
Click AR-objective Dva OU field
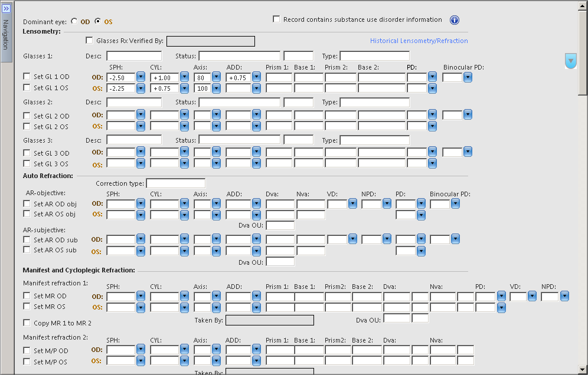(280, 225)
